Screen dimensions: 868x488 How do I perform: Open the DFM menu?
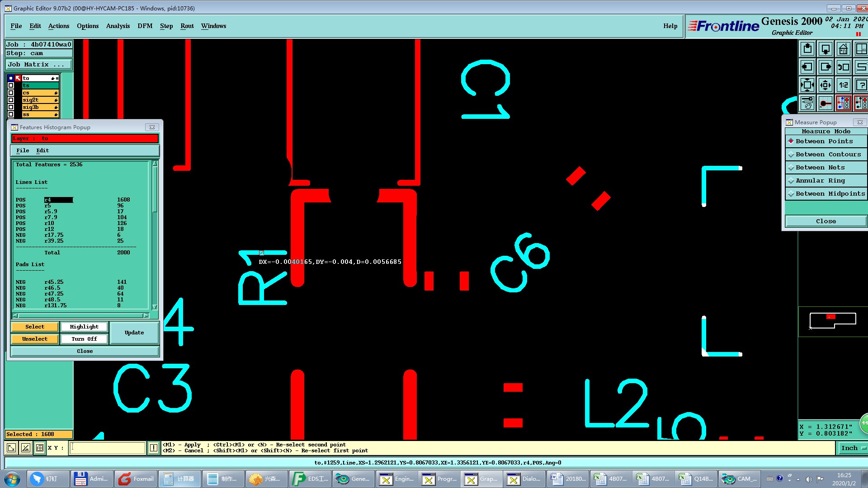145,26
